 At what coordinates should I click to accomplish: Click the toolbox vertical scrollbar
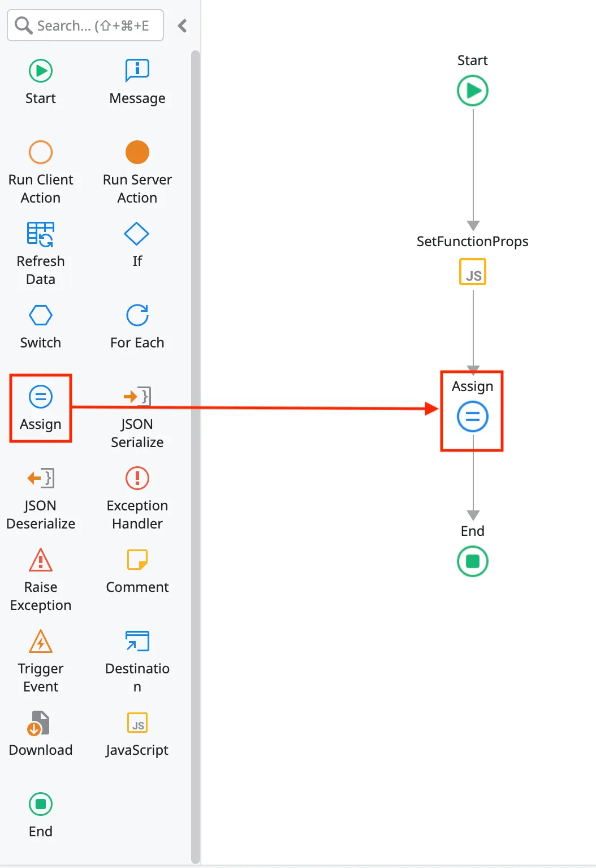point(196,453)
